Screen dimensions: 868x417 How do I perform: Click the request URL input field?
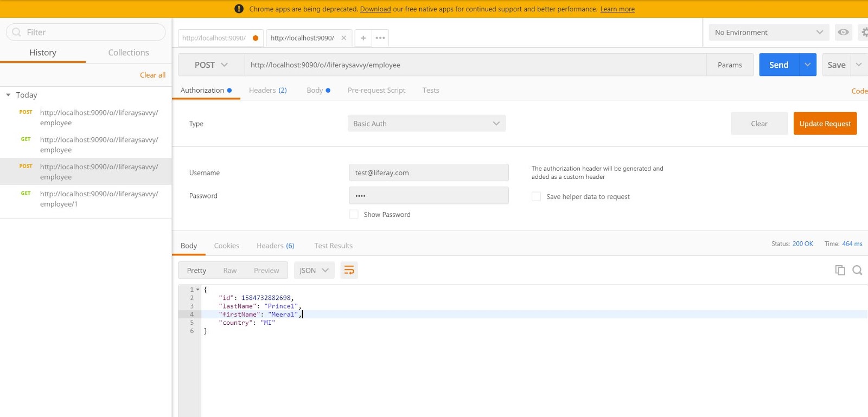click(475, 65)
